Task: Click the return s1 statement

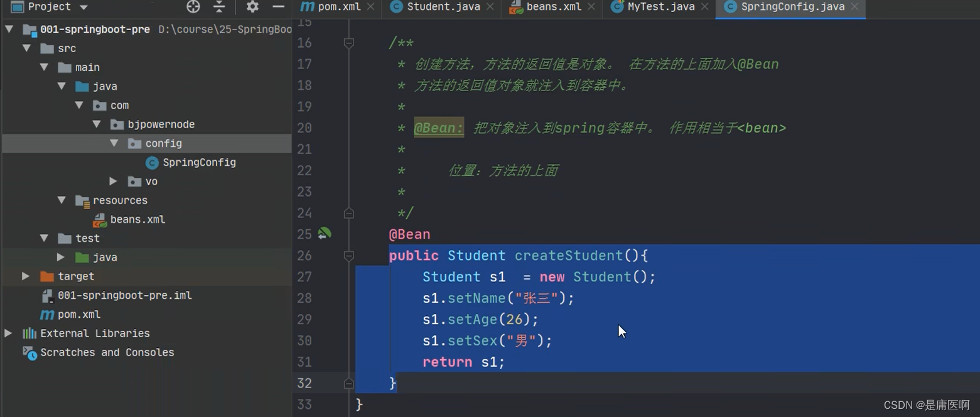Action: 464,362
